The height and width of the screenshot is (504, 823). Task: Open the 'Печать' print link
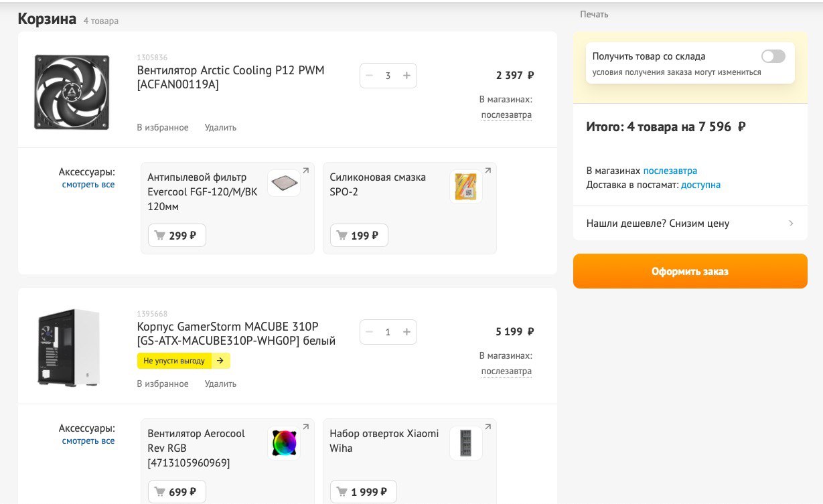(x=594, y=14)
